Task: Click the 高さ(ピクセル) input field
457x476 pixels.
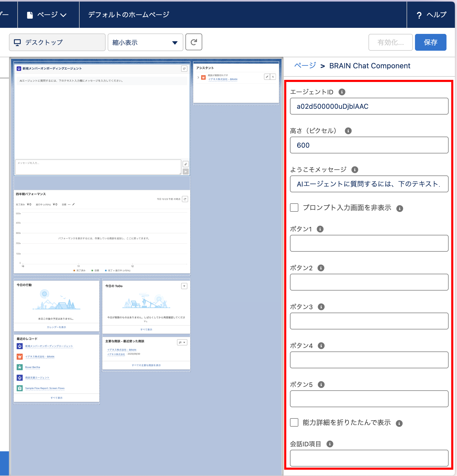Action: point(369,145)
